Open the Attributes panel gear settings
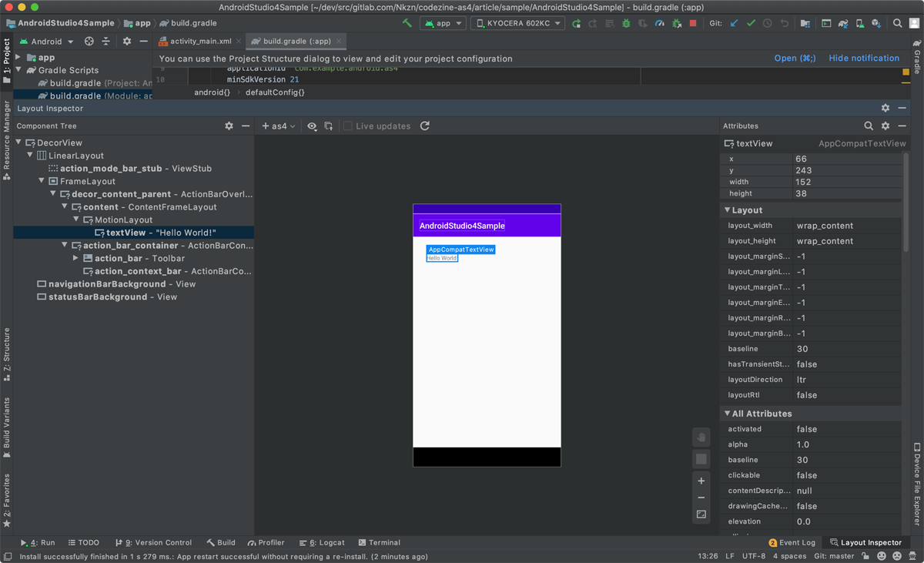 pos(885,126)
